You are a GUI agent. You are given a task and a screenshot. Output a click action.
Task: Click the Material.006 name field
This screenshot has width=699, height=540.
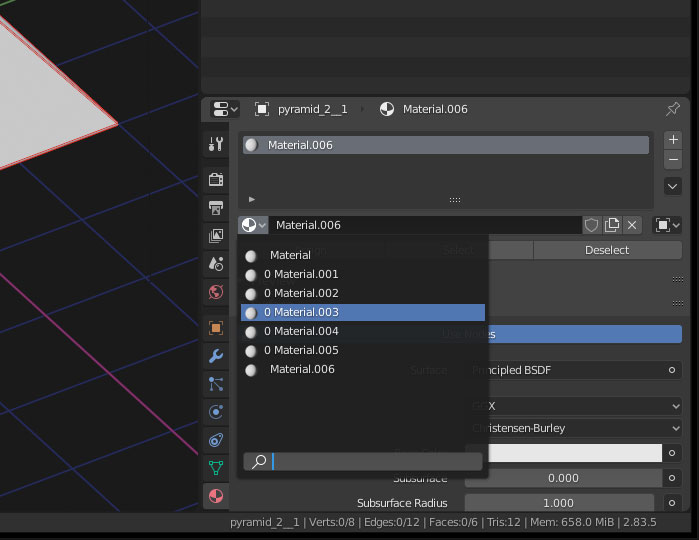pyautogui.click(x=425, y=225)
